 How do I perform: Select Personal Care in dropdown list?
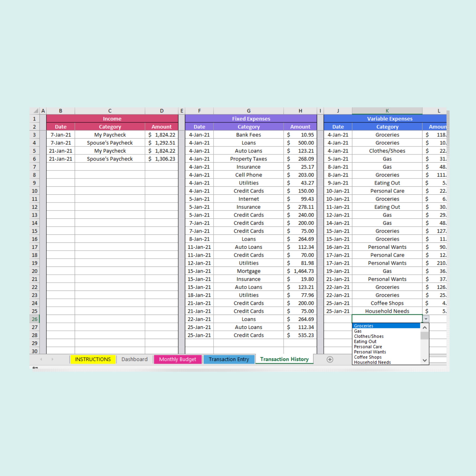(386, 347)
